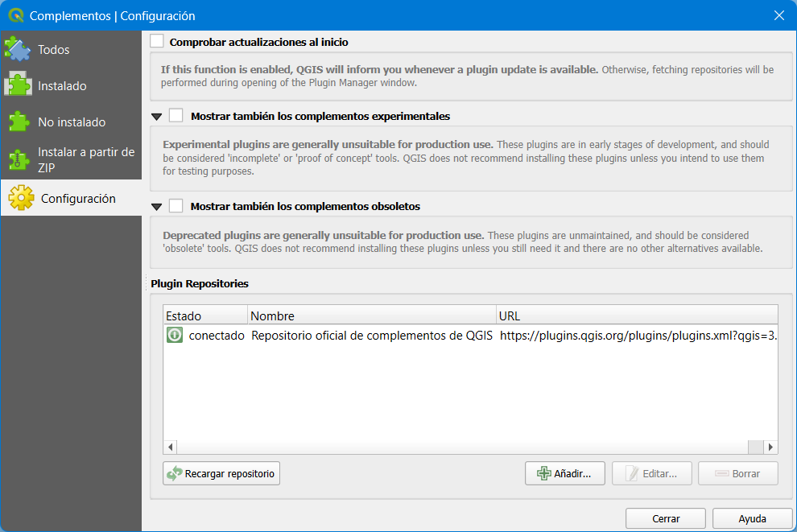797x532 pixels.
Task: Click the conectado status icon in repository row
Action: (x=175, y=335)
